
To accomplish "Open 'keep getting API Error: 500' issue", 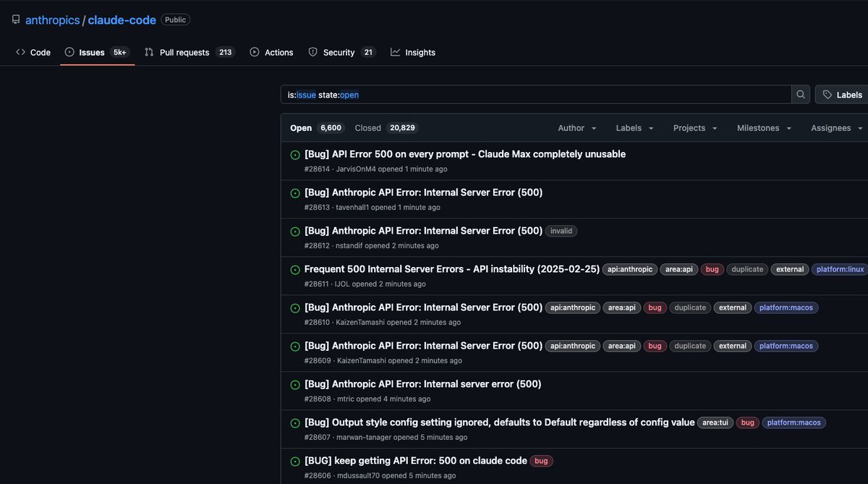I will coord(416,461).
